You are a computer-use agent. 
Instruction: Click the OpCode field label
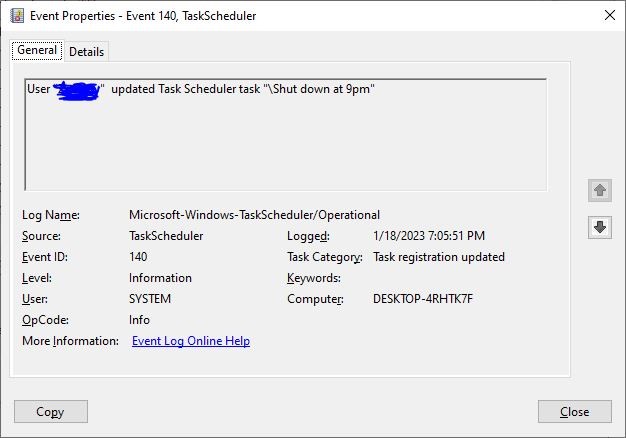(45, 320)
